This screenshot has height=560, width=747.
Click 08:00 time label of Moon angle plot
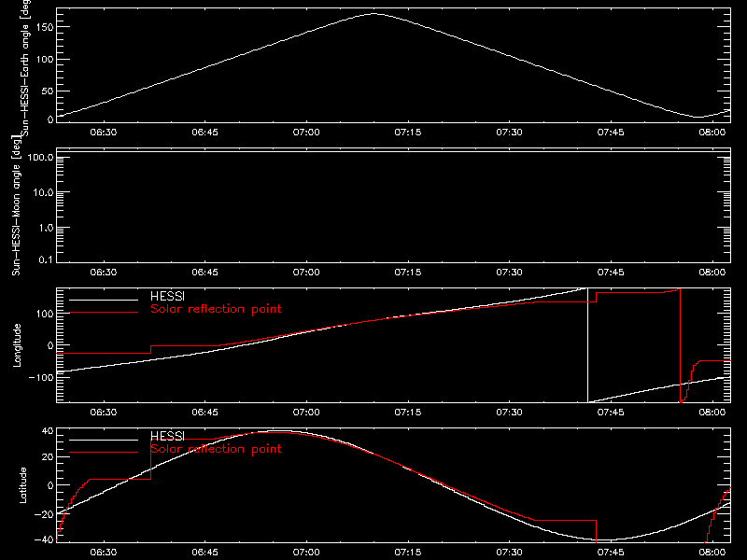pos(712,272)
